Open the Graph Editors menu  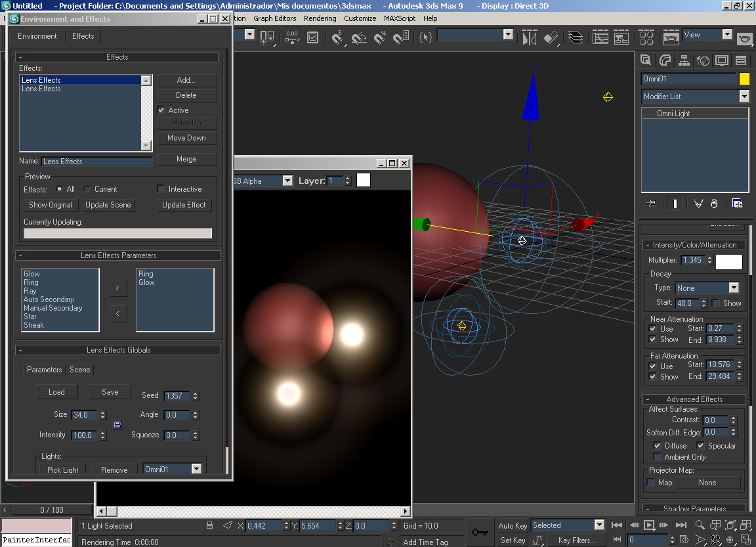[274, 18]
